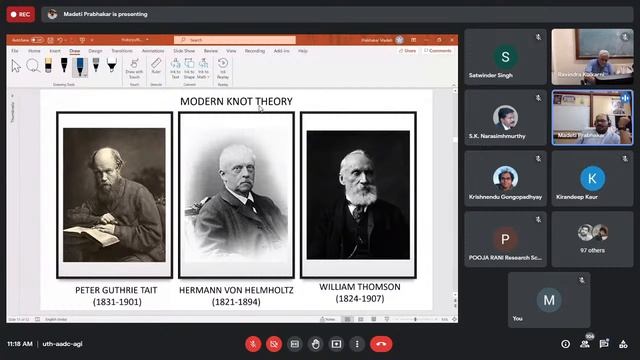The height and width of the screenshot is (360, 640).
Task: Open Ink to Math dropdown
Action: pyautogui.click(x=203, y=69)
